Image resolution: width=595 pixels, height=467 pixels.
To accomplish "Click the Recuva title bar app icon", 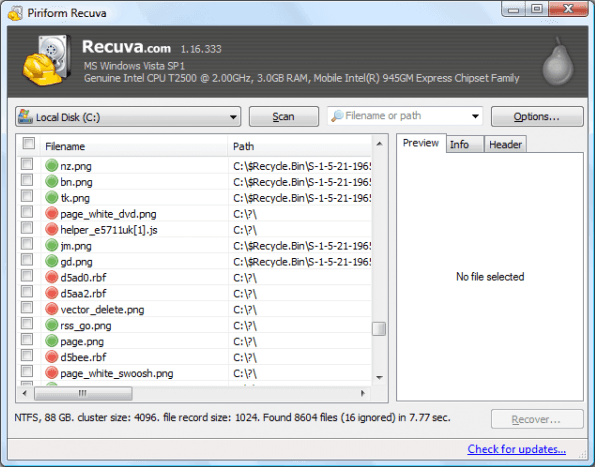I will coord(15,13).
